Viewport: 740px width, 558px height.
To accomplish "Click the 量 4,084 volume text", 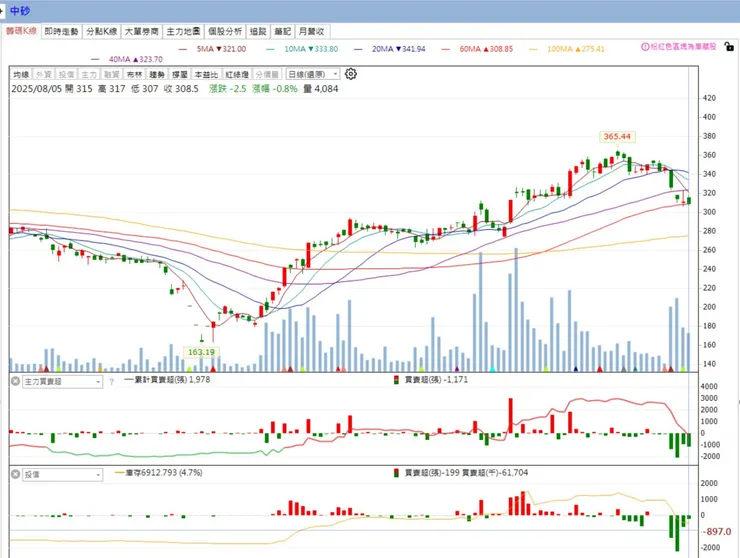I will pos(320,89).
